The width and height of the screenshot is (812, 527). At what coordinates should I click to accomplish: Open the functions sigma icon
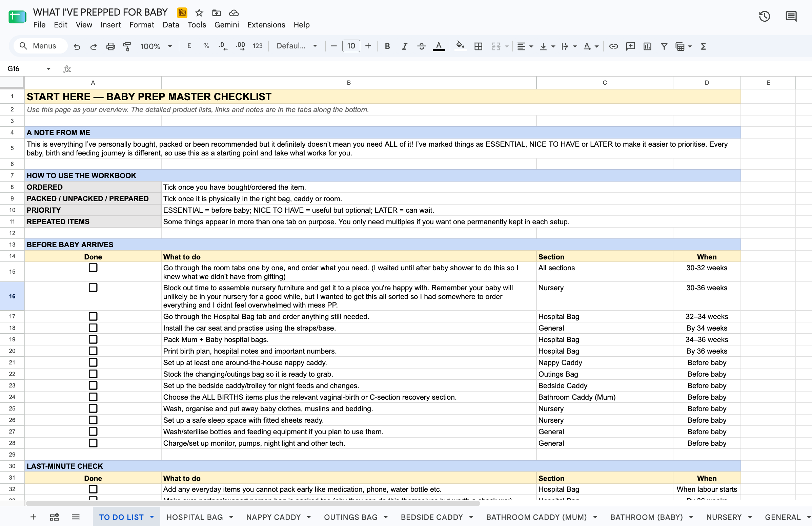tap(703, 46)
